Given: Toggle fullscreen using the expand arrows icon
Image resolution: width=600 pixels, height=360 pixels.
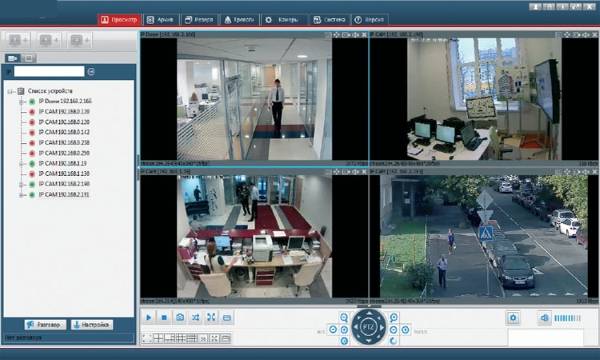Looking at the screenshot, I should click(211, 317).
